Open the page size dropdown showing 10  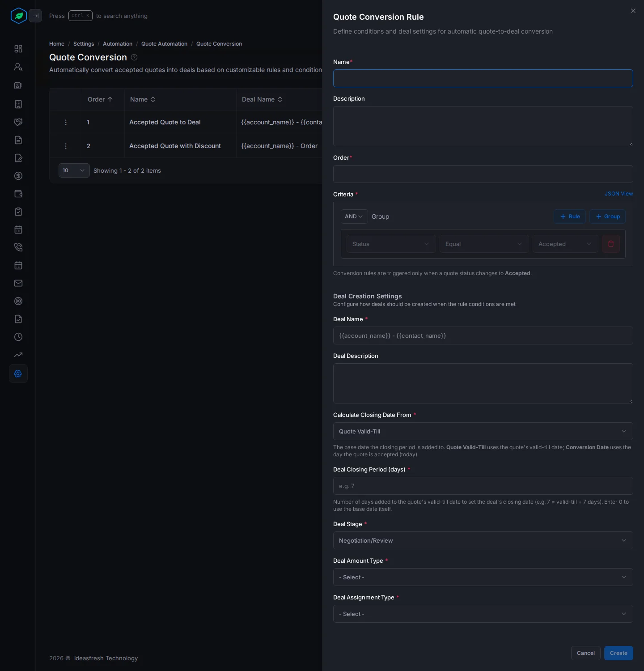pyautogui.click(x=74, y=170)
